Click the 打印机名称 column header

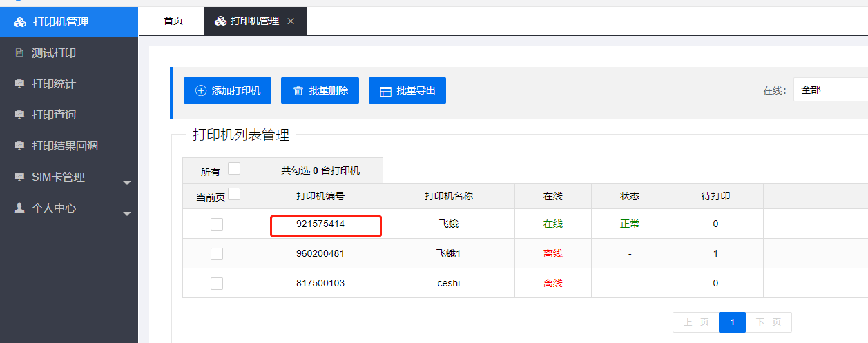point(449,196)
